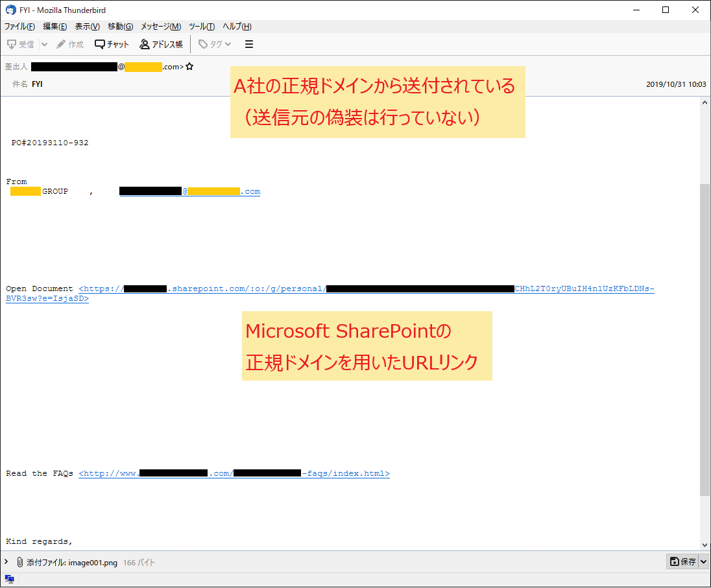This screenshot has width=711, height=588.
Task: Click the image001.png attachment
Action: pos(71,563)
